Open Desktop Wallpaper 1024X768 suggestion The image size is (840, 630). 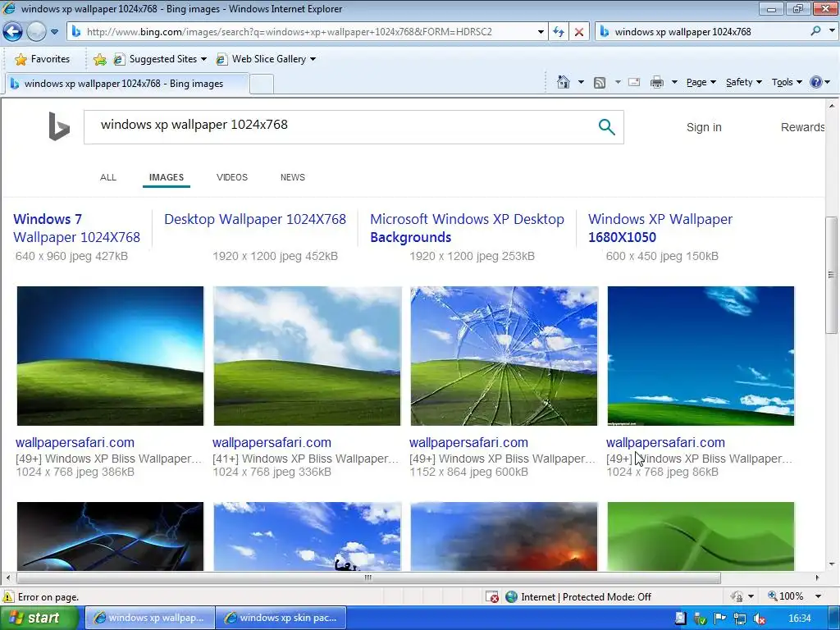point(255,219)
